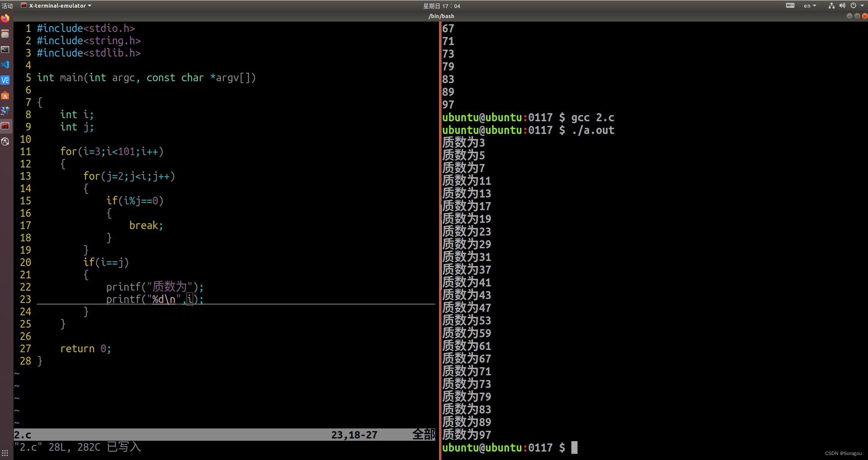Image resolution: width=868 pixels, height=460 pixels.
Task: Open Firefox from the dock
Action: (5, 18)
